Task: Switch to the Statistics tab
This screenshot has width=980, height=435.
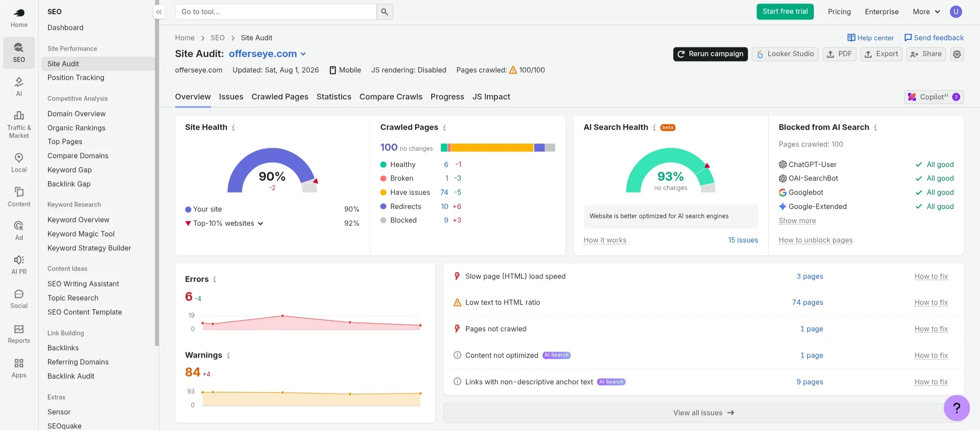Action: (x=334, y=97)
